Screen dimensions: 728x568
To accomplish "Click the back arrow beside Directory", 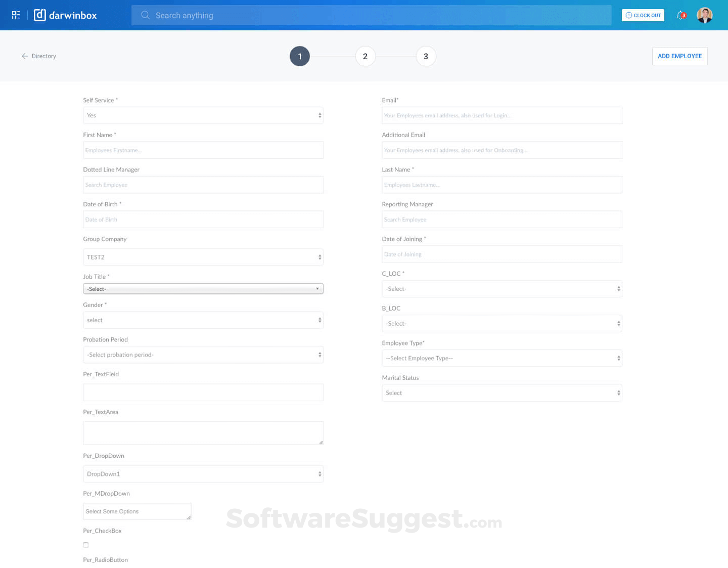I will pos(25,56).
